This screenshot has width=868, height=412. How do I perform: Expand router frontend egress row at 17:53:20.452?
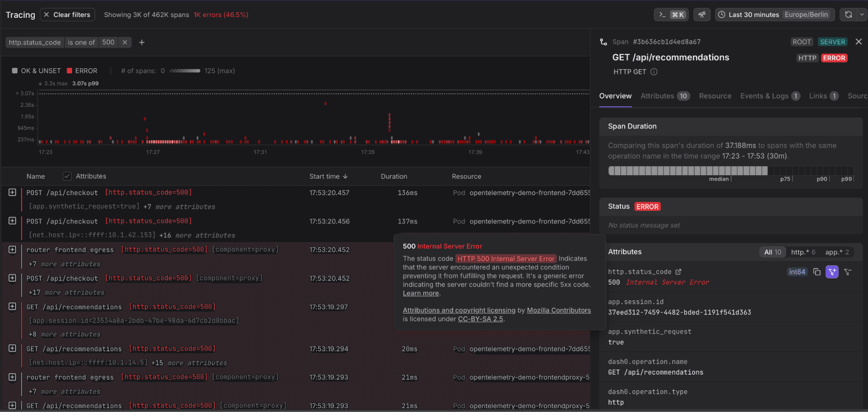click(x=13, y=249)
